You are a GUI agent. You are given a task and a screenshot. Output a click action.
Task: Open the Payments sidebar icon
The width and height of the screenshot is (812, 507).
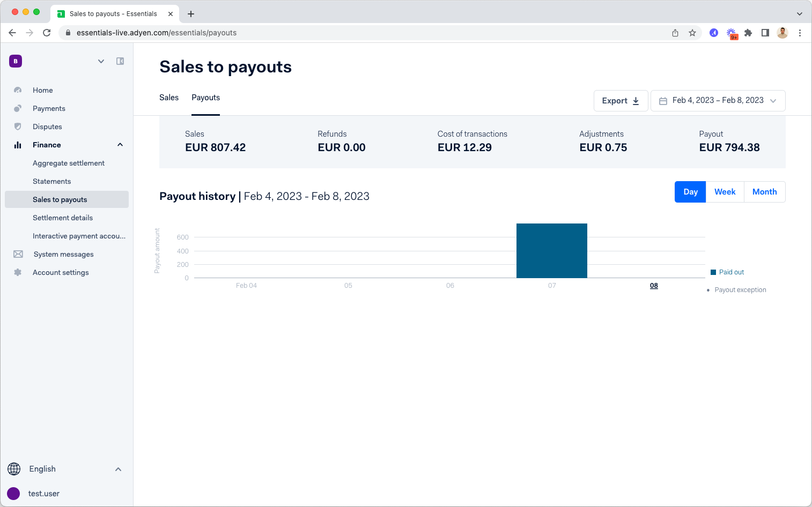18,108
